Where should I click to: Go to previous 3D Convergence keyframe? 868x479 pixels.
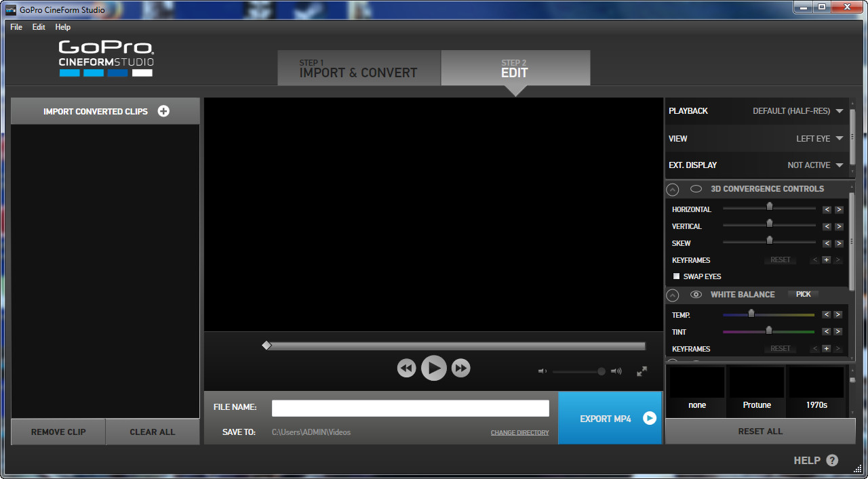[815, 260]
